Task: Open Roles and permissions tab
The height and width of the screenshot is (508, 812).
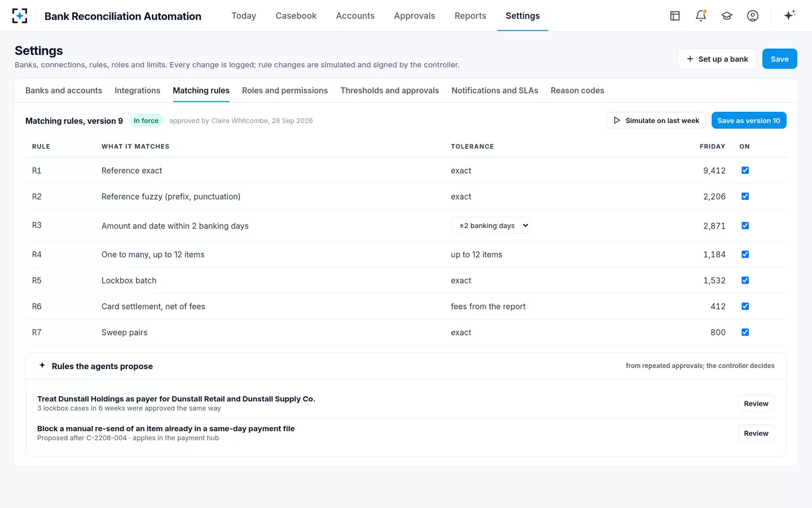Action: (285, 90)
